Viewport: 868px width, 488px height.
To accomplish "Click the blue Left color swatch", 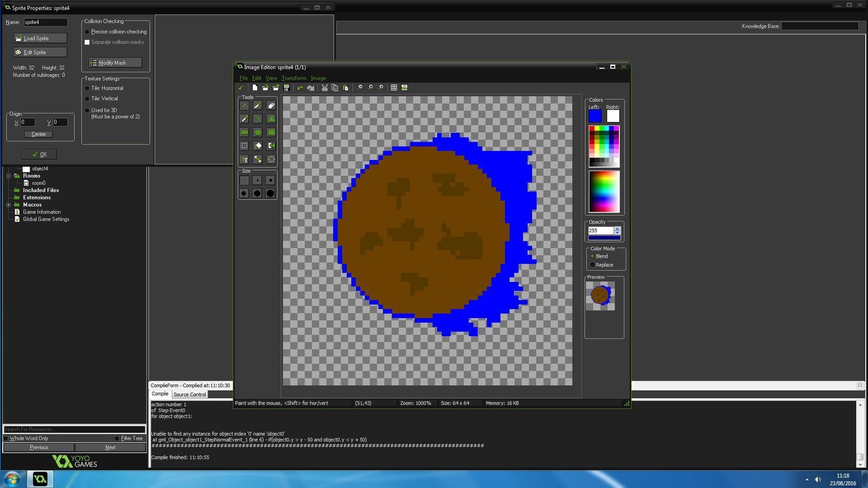I will 595,116.
